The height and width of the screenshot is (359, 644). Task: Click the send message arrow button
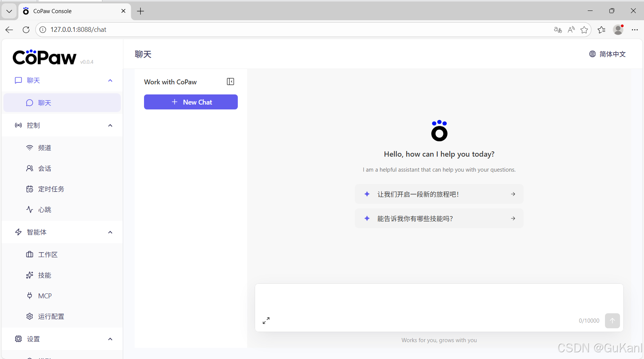click(x=612, y=321)
